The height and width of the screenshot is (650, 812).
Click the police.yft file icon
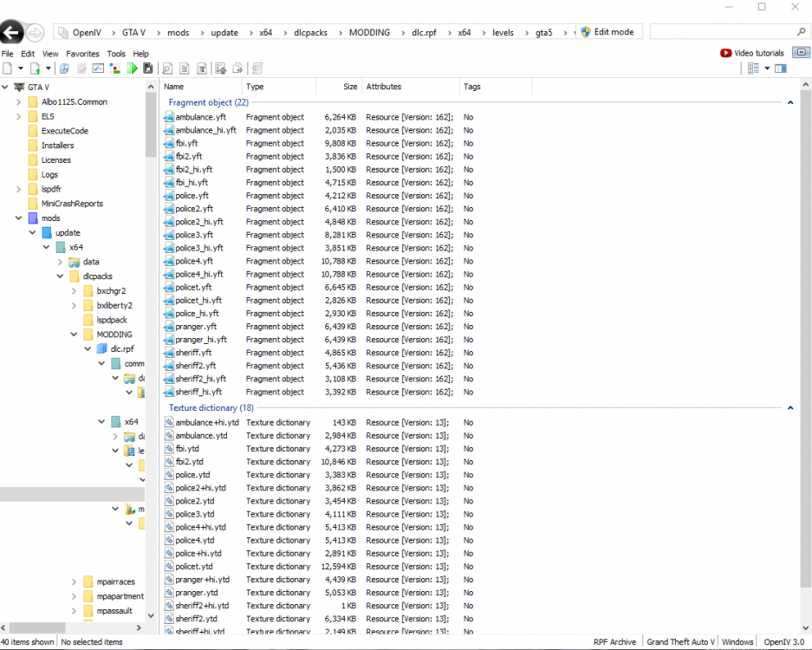click(x=169, y=196)
